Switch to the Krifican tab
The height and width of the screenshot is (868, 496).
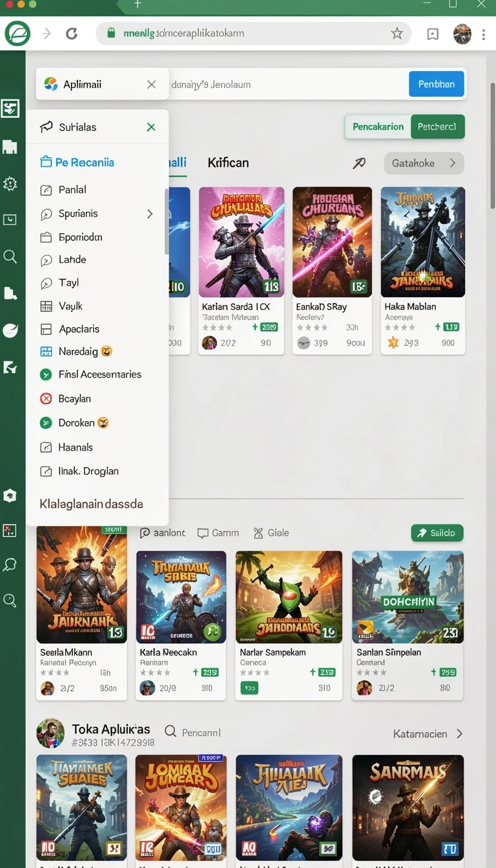click(228, 163)
